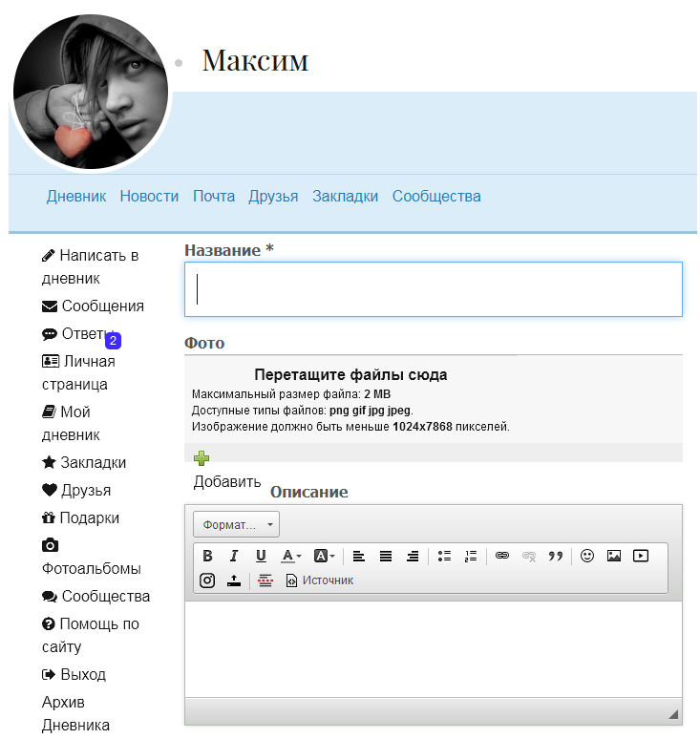
Task: Open the Дневник top tab
Action: (x=76, y=196)
